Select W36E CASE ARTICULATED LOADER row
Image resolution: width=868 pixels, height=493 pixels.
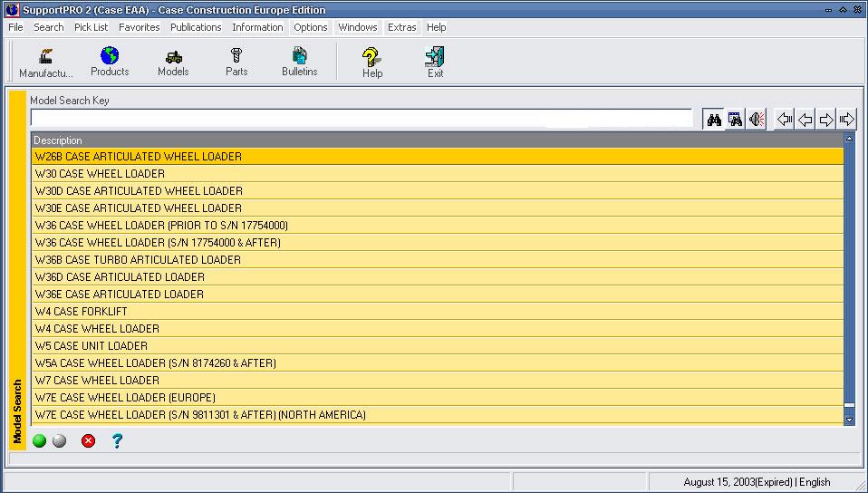(438, 295)
